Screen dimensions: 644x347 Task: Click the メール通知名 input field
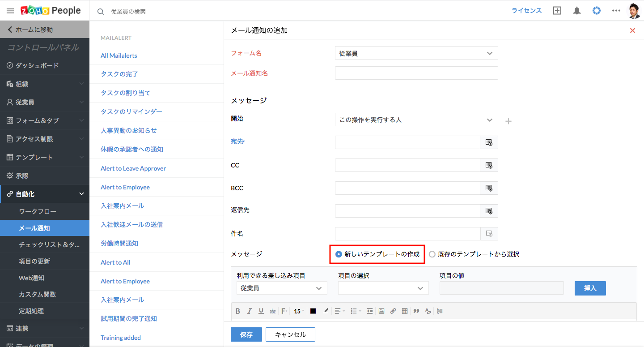click(416, 73)
